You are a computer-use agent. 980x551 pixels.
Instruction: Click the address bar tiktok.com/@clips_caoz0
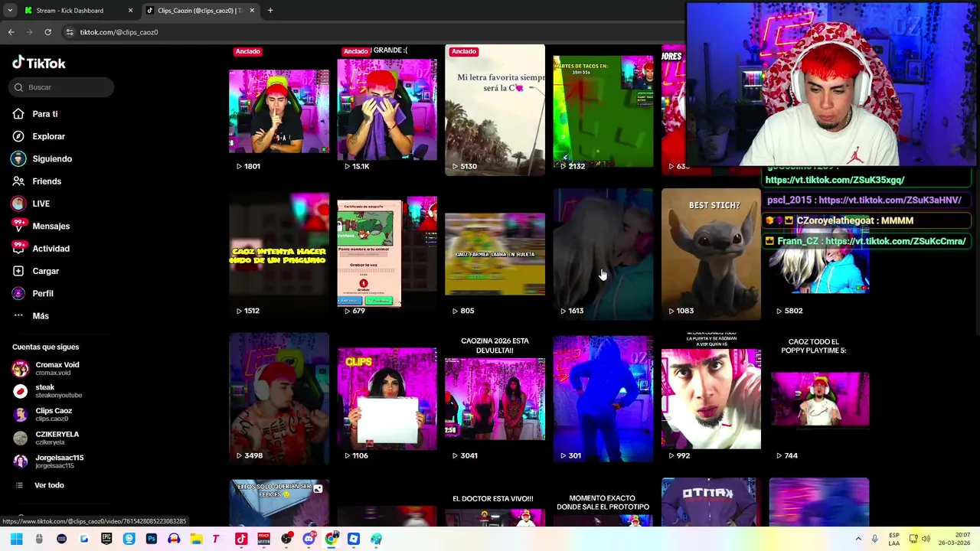point(119,32)
